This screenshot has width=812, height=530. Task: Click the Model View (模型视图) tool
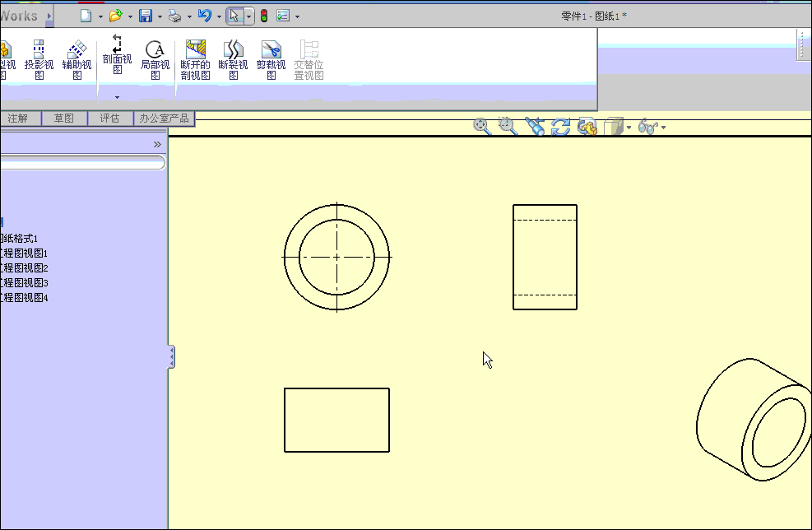coord(7,59)
